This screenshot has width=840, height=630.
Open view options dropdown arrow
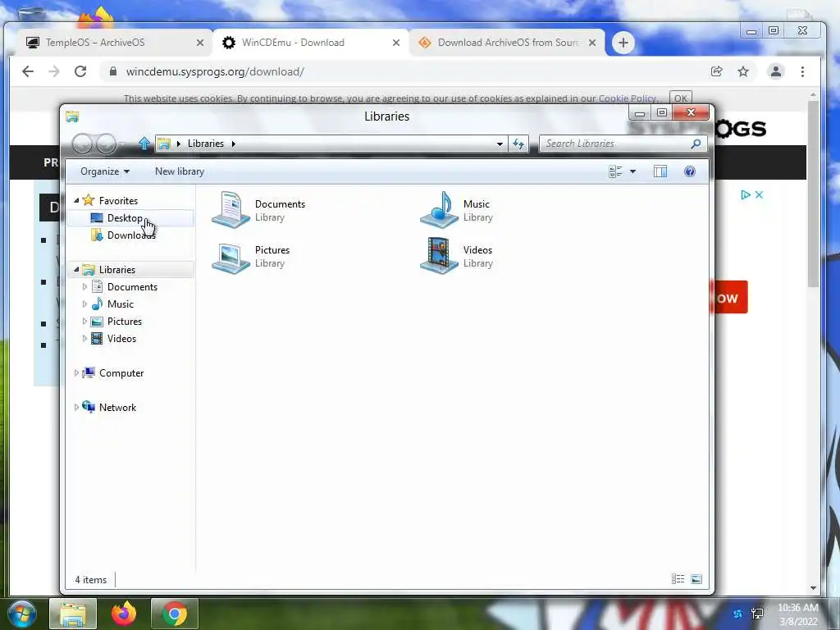click(632, 171)
